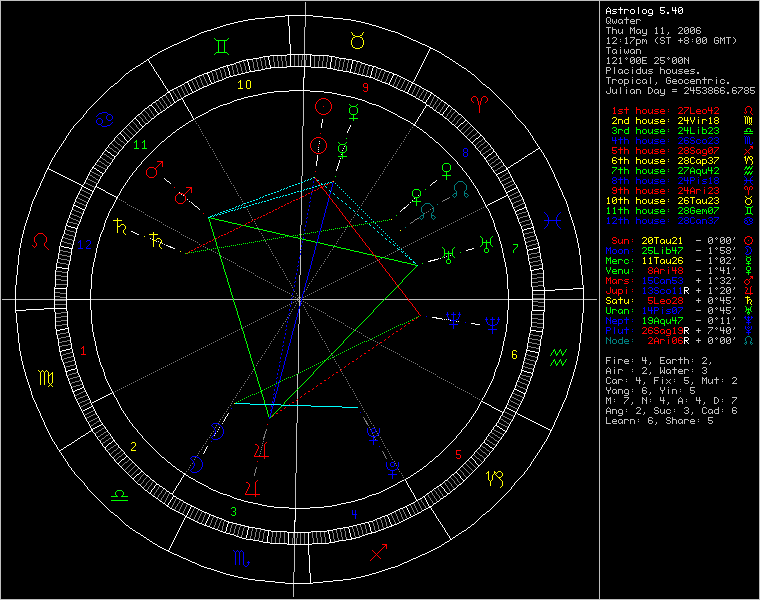Click house number 9 inside the wheel

click(x=365, y=87)
